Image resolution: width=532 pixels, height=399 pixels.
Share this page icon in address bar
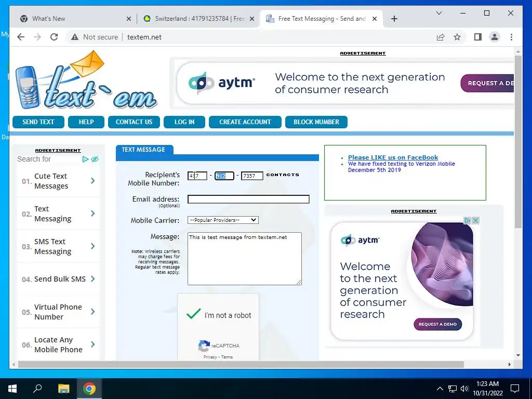pos(441,37)
